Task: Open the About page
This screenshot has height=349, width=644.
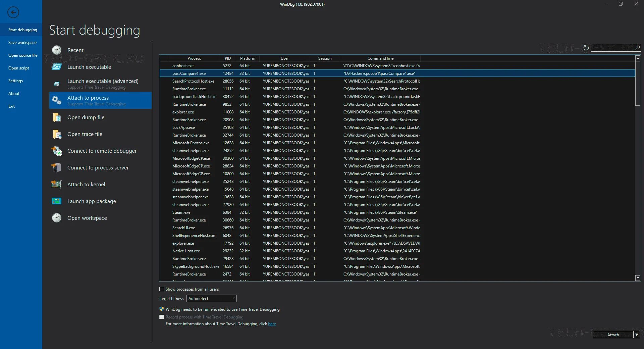Action: [14, 94]
